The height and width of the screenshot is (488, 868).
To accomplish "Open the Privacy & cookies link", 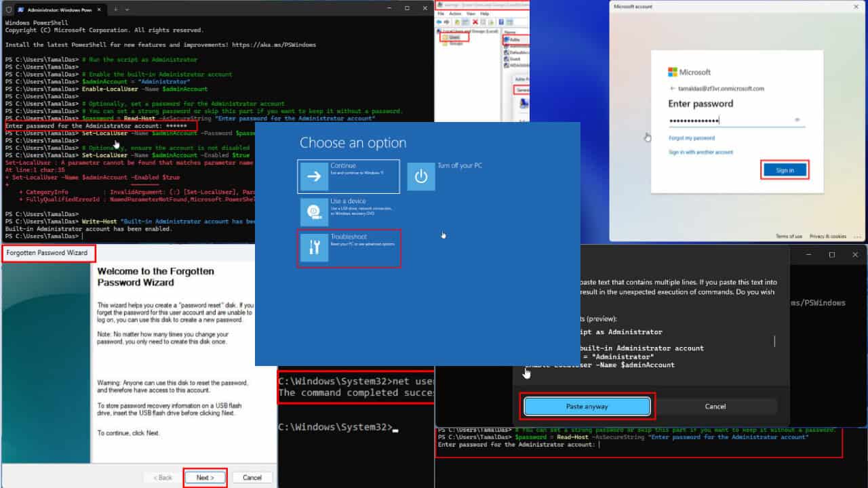I will point(827,237).
